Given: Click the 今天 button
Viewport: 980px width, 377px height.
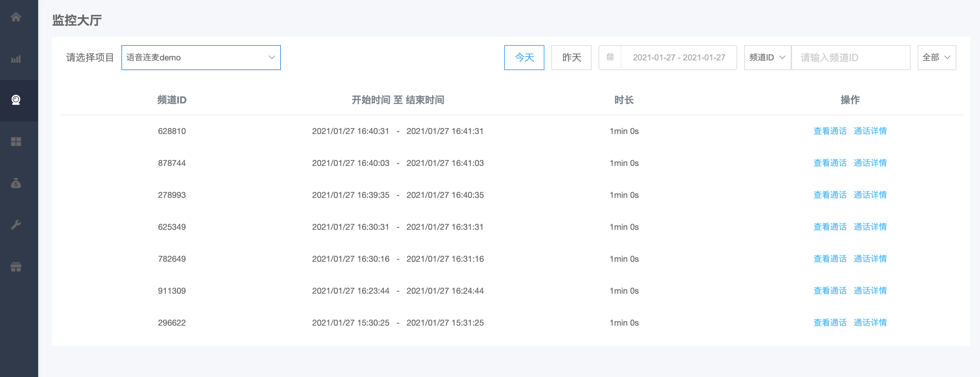Looking at the screenshot, I should coord(524,58).
